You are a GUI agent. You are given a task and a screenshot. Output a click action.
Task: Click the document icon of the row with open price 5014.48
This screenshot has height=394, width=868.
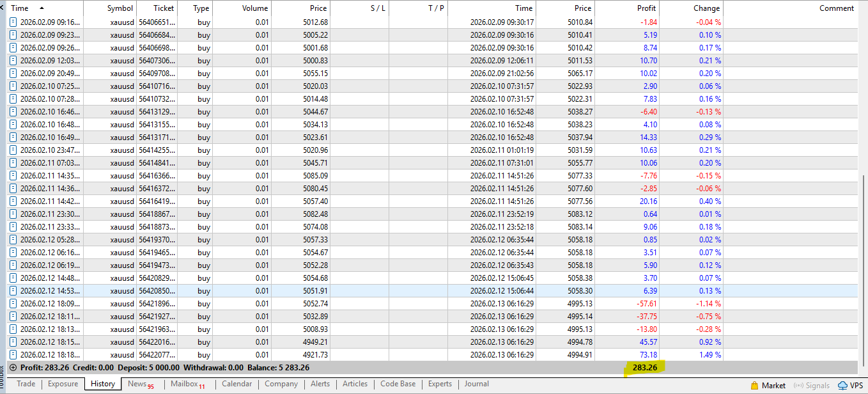pyautogui.click(x=13, y=98)
